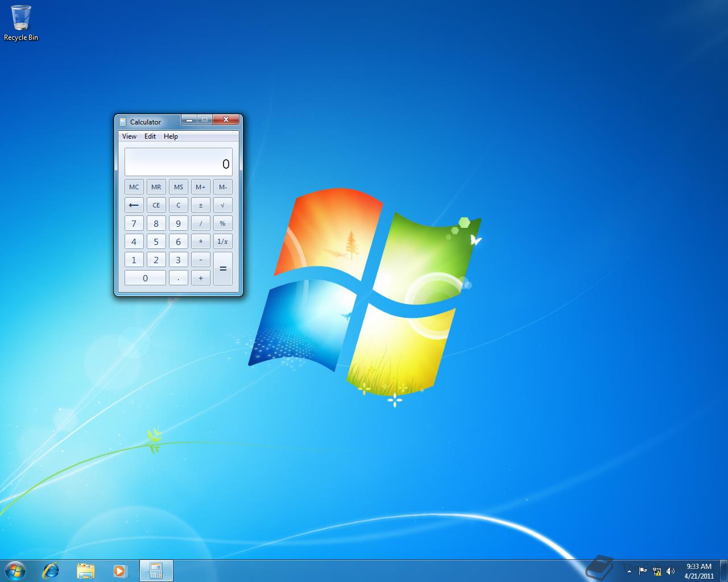Image resolution: width=728 pixels, height=582 pixels.
Task: Open the Edit menu in Calculator
Action: (x=150, y=136)
